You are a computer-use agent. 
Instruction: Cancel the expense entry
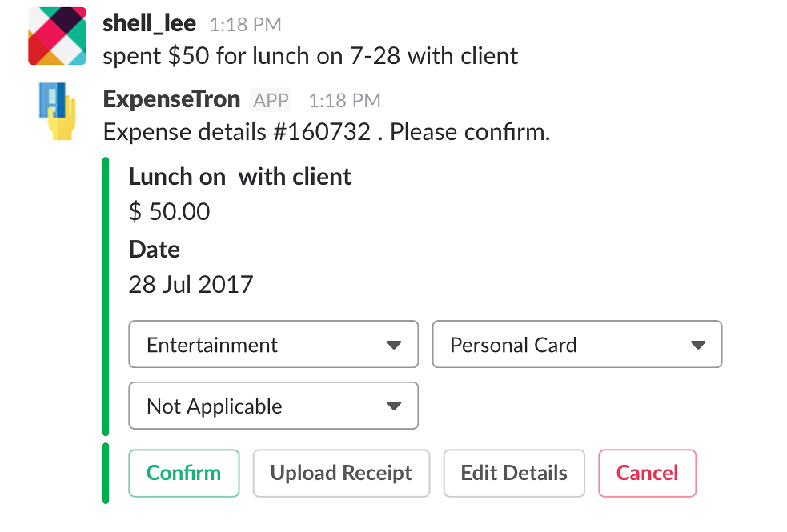(647, 473)
